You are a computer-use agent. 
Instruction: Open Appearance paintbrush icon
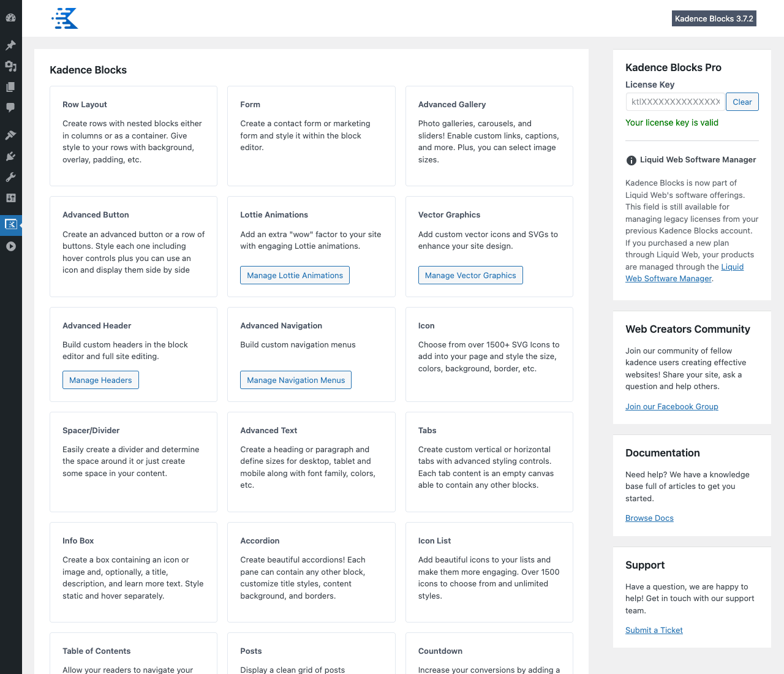pyautogui.click(x=10, y=135)
